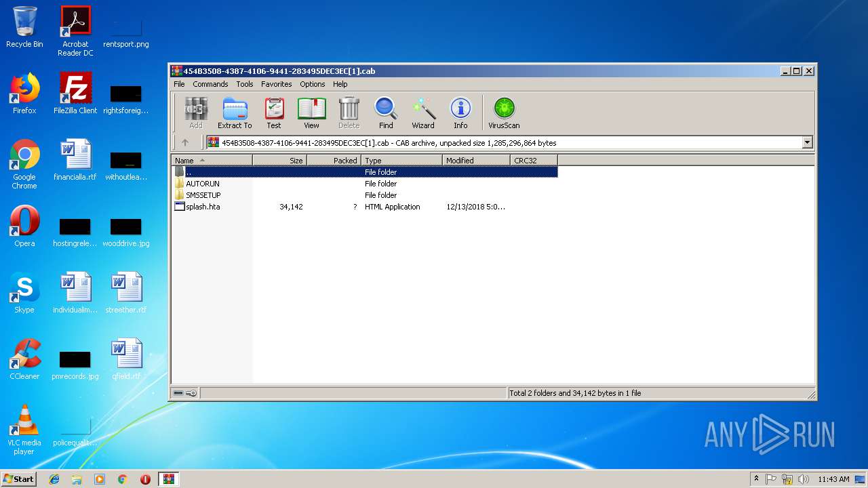Go up one folder level
This screenshot has width=868, height=488.
pos(184,142)
